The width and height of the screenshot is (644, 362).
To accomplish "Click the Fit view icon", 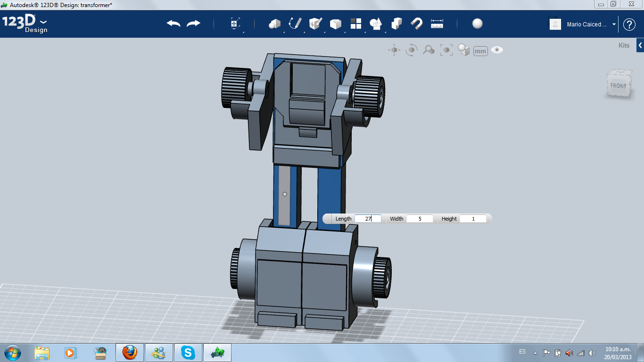I will (x=446, y=50).
